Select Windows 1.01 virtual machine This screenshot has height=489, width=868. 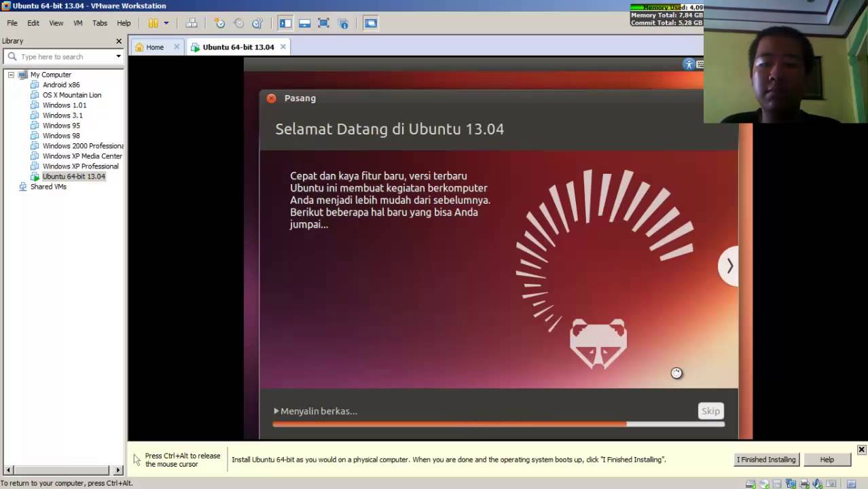point(65,105)
